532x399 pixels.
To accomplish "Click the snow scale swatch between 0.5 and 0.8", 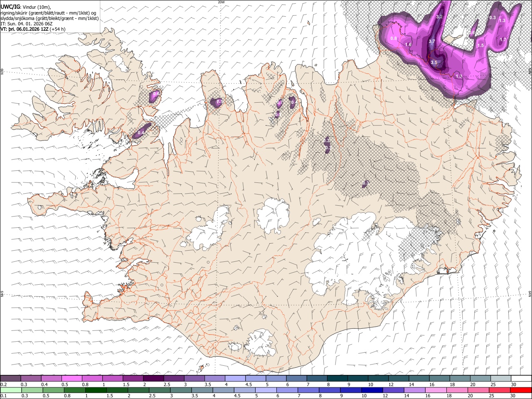I will [71, 378].
